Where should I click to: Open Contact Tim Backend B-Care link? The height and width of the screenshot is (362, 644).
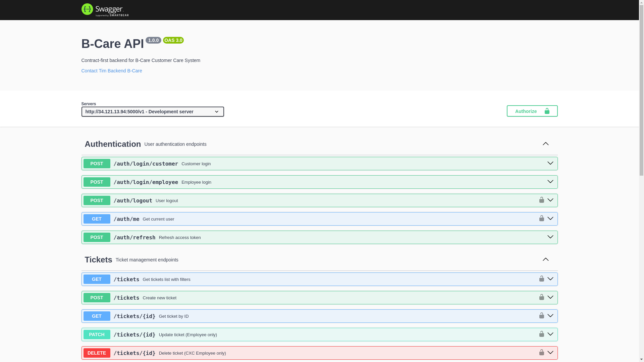112,71
